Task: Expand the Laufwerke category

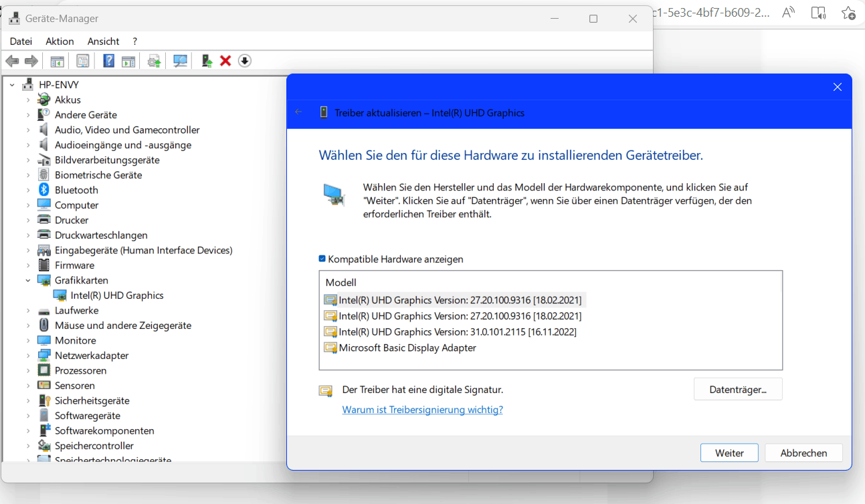Action: [28, 310]
